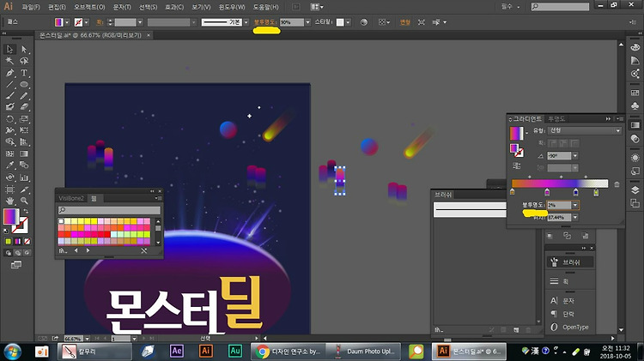Select the Gradient tool in toolbox
Viewport: 644px width, 361px height.
24,153
